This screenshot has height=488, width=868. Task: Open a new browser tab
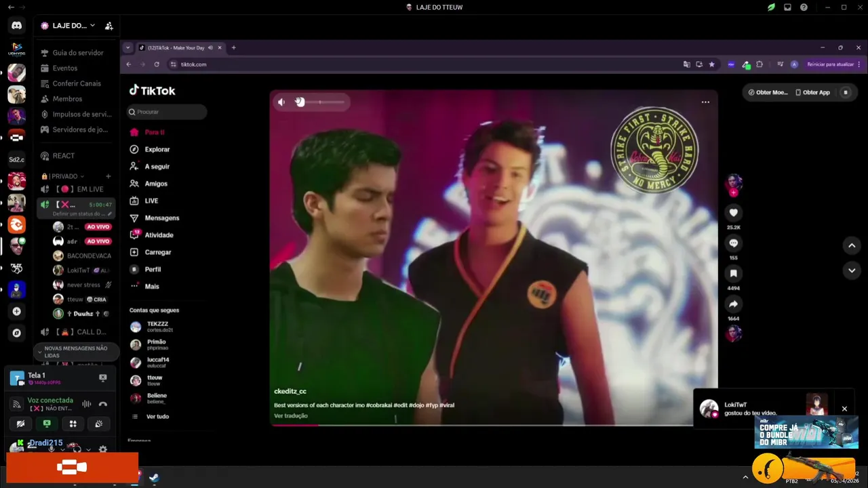pyautogui.click(x=233, y=47)
